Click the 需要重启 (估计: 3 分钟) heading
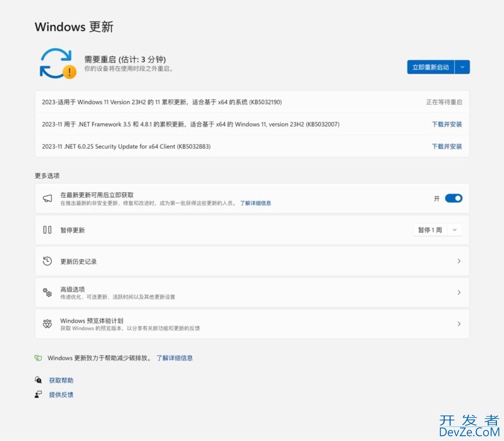This screenshot has height=441, width=504. pos(125,59)
